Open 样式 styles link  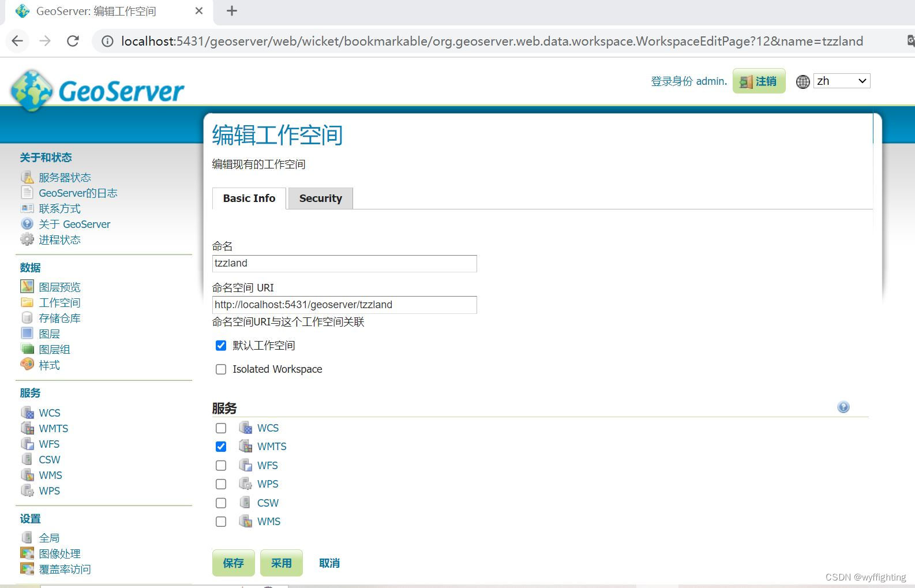pos(49,365)
